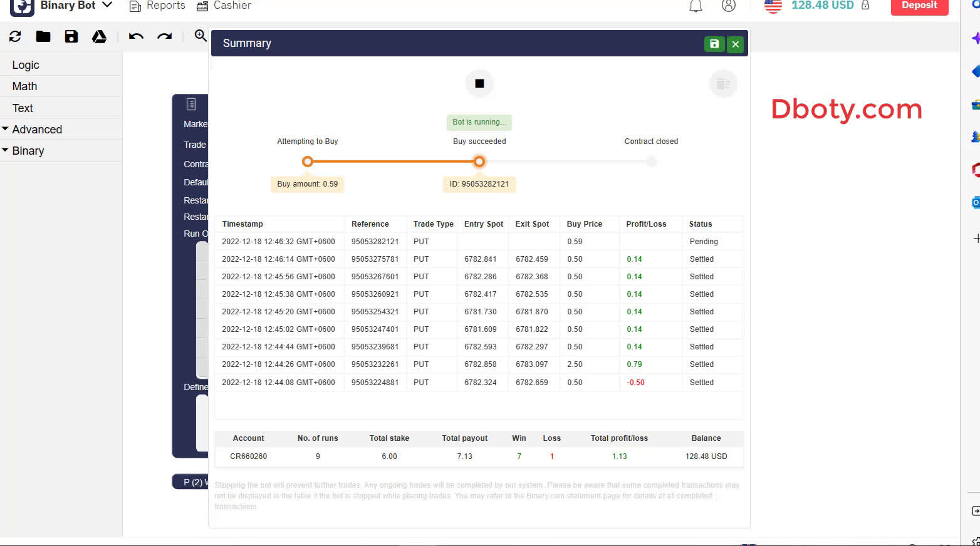
Task: Select the Logic block category
Action: [x=26, y=65]
